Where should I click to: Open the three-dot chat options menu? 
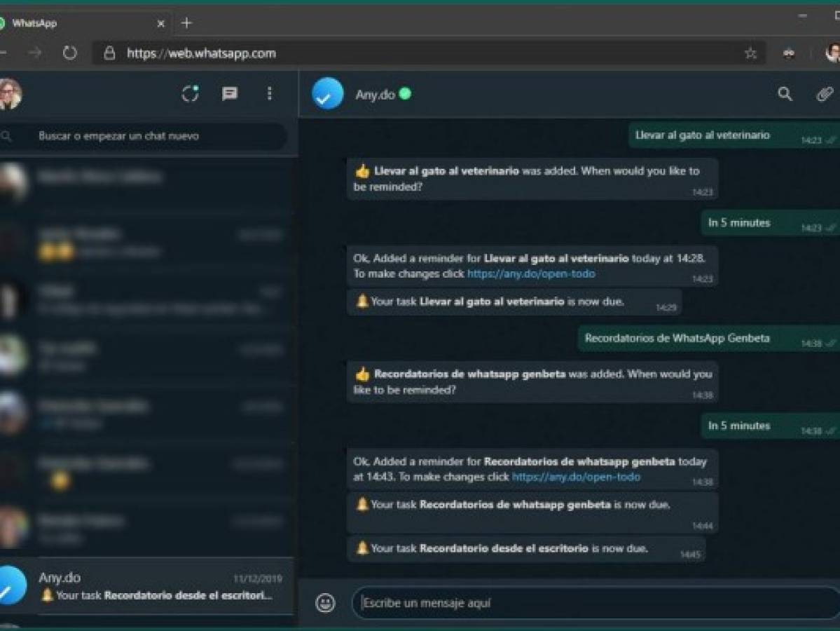coord(270,93)
